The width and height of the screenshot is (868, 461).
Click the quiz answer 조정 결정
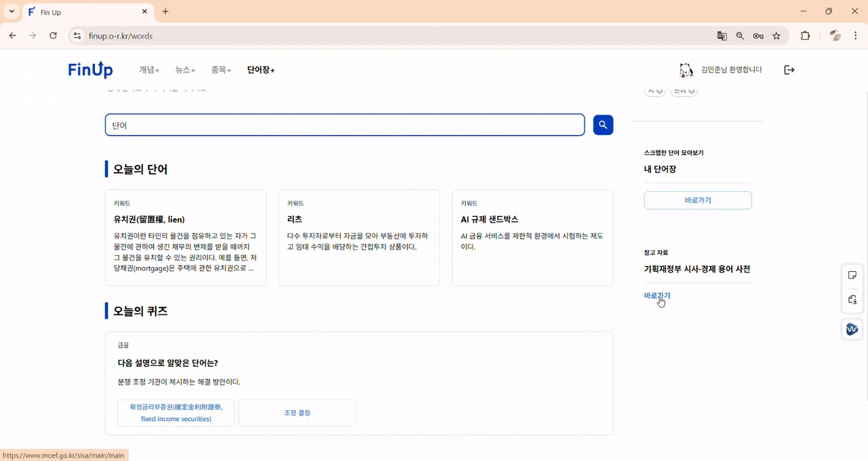coord(297,413)
